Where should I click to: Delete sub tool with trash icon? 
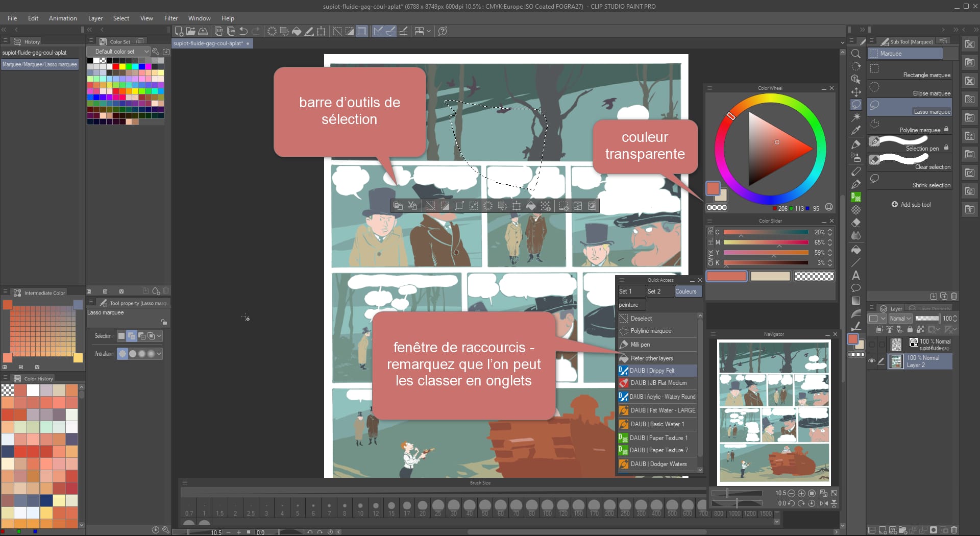click(x=954, y=296)
